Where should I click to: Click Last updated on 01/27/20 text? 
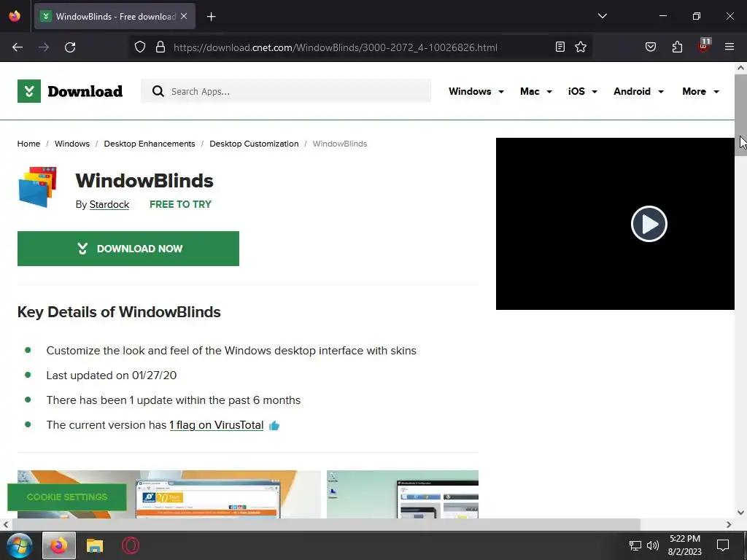pos(112,376)
